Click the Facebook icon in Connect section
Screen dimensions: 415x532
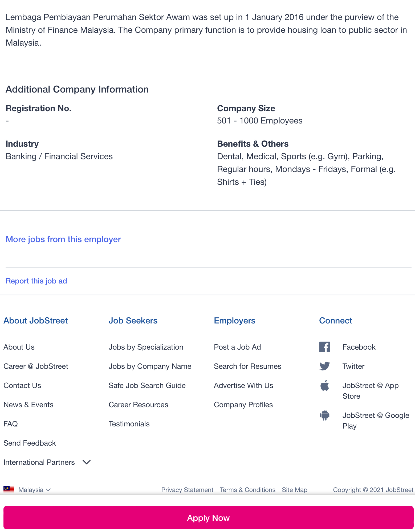(x=324, y=347)
